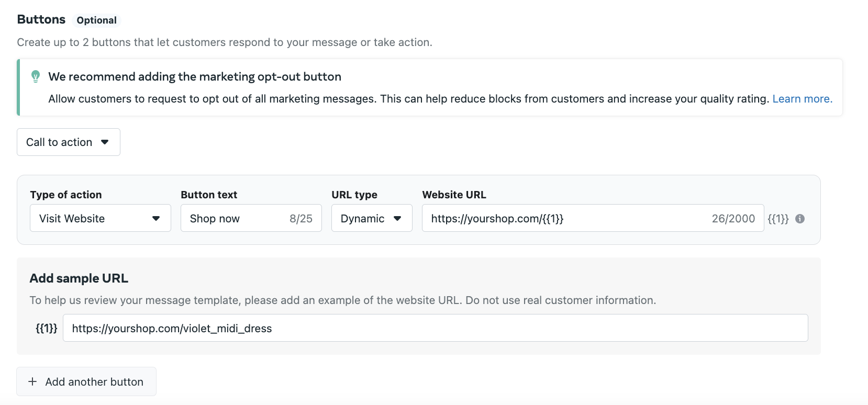Image resolution: width=868 pixels, height=405 pixels.
Task: Click the plus icon on Add another button
Action: [32, 381]
